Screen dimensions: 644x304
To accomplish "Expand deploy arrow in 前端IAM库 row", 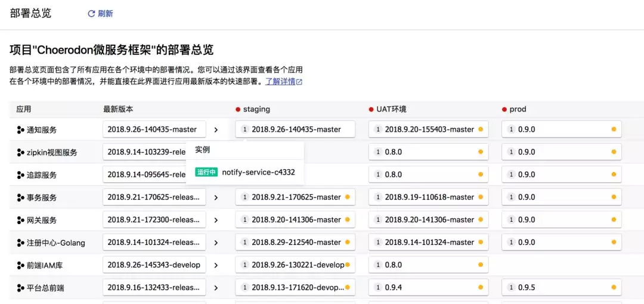I will (216, 265).
